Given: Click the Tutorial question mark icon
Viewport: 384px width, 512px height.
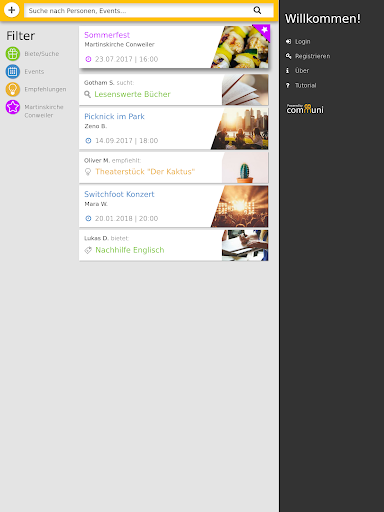Looking at the screenshot, I should click(x=288, y=85).
